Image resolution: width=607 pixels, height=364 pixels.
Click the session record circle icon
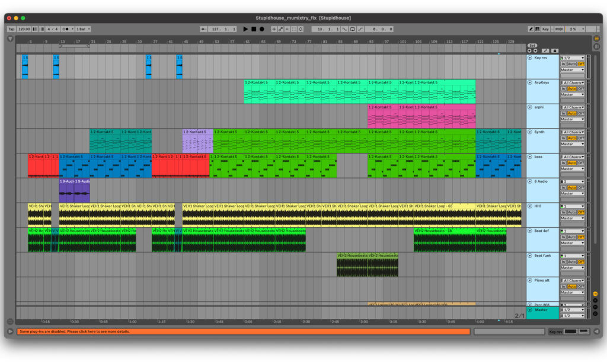coord(301,29)
